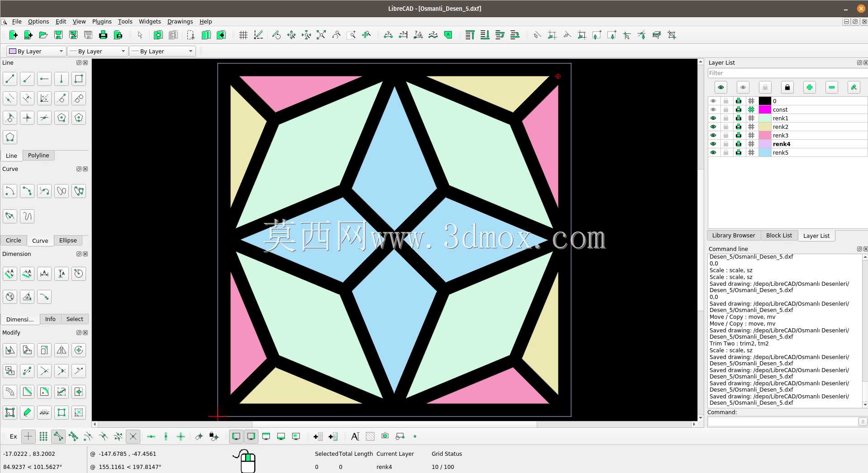The width and height of the screenshot is (868, 473).
Task: Select the renk4 layer row
Action: 787,144
